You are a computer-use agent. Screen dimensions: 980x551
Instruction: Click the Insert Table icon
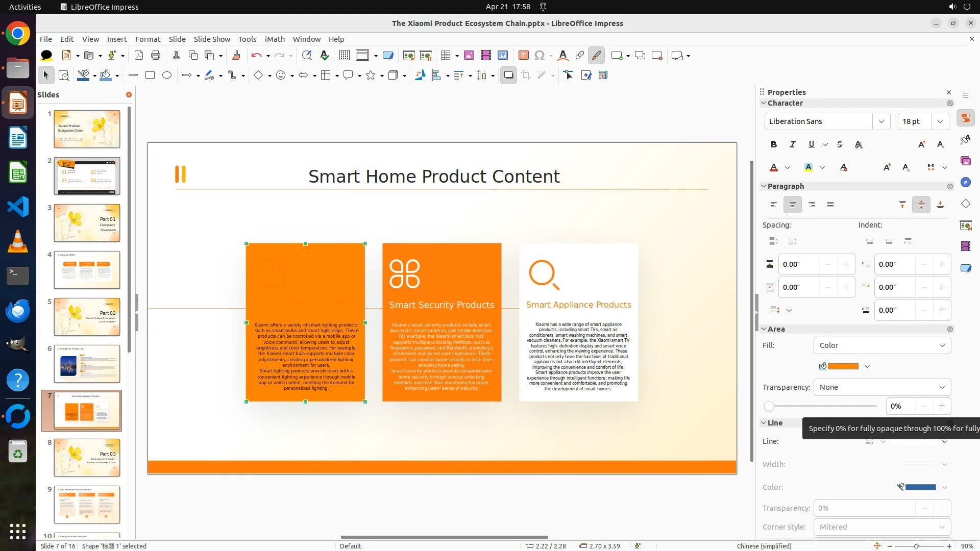[446, 56]
